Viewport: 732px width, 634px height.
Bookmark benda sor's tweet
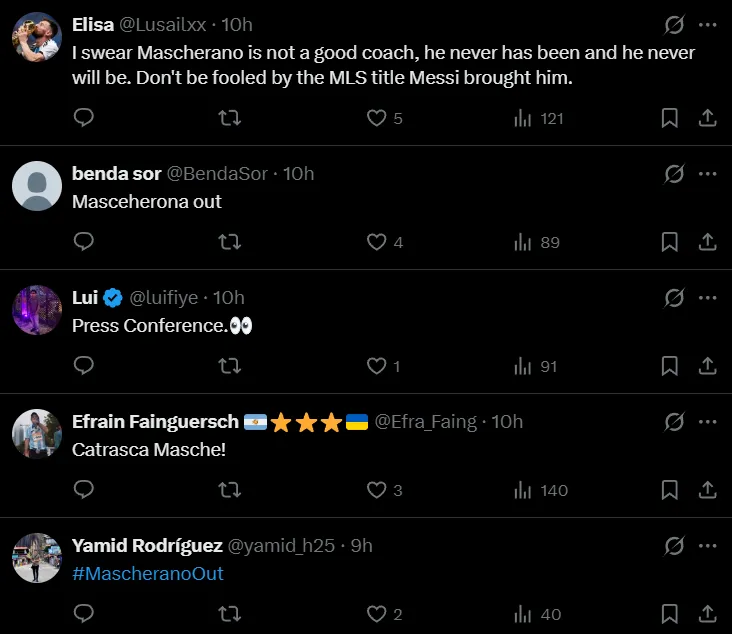[670, 242]
